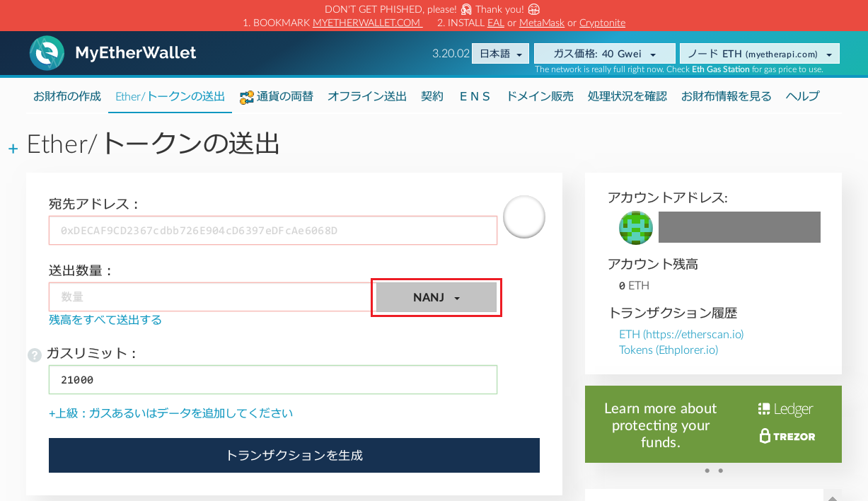Click the MyEtherWallet brand name text

coord(136,53)
